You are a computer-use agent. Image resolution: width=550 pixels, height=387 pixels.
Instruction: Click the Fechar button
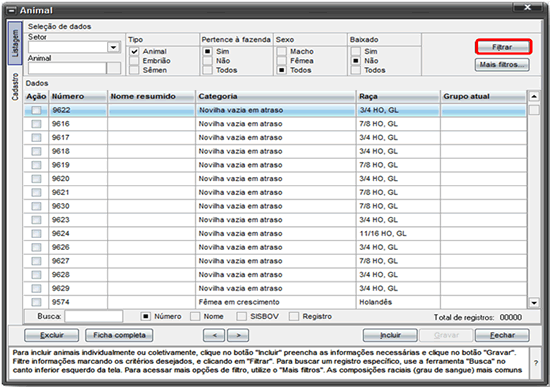tap(502, 335)
